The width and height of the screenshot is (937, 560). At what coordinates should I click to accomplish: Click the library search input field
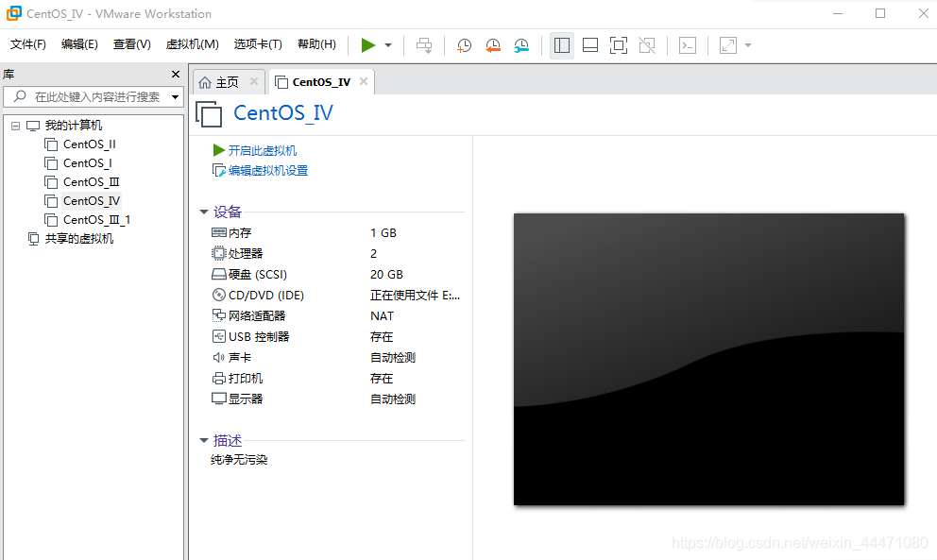[93, 97]
